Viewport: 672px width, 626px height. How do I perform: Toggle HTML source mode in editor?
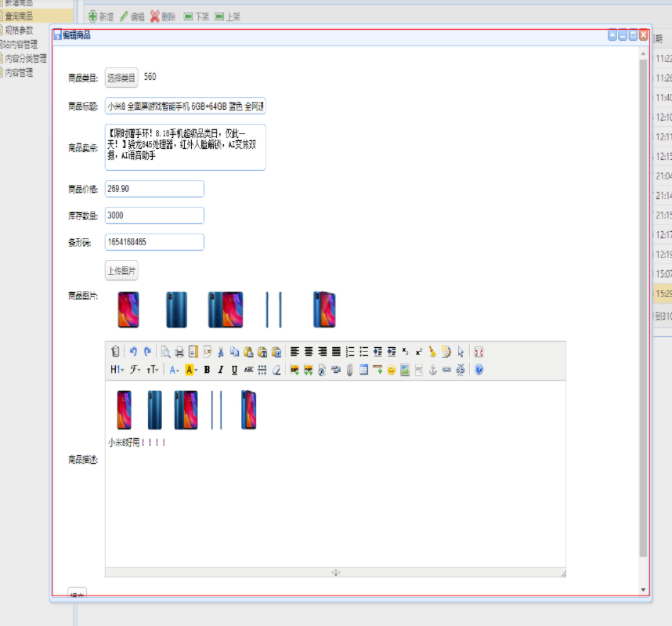tap(115, 352)
